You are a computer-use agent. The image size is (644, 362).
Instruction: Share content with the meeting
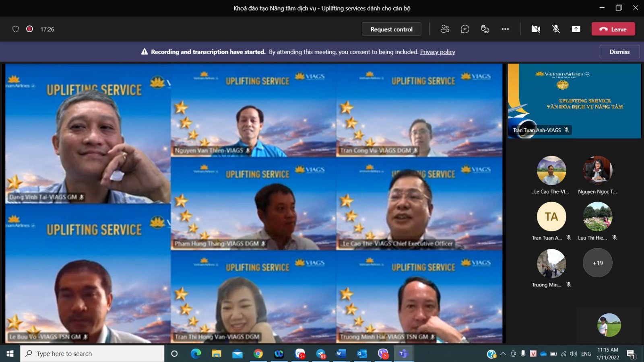click(576, 29)
